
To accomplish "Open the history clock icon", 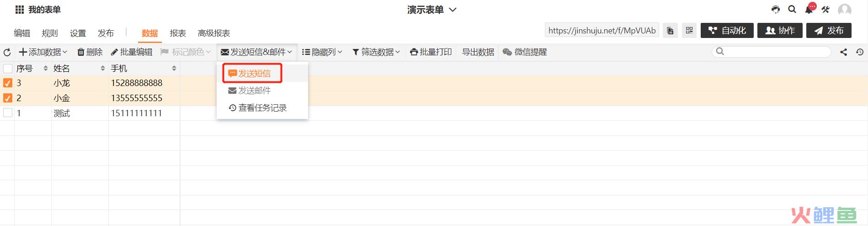I will 860,52.
